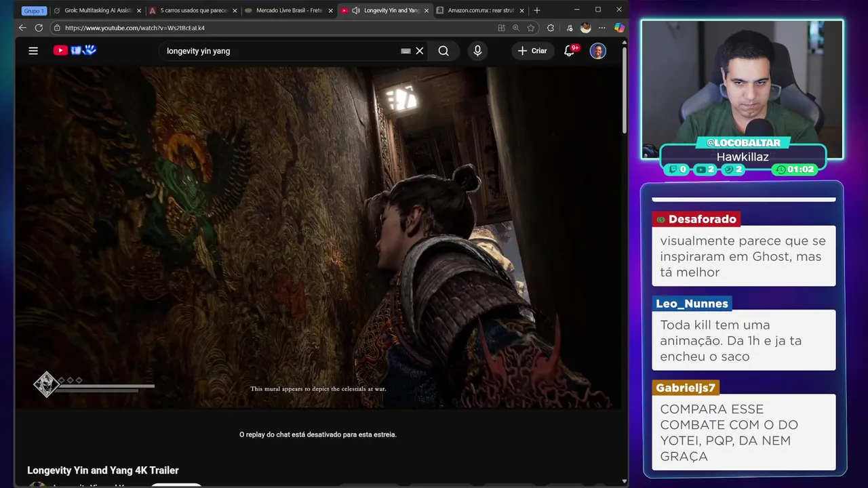Open the YouTube guide hamburger menu

(33, 51)
